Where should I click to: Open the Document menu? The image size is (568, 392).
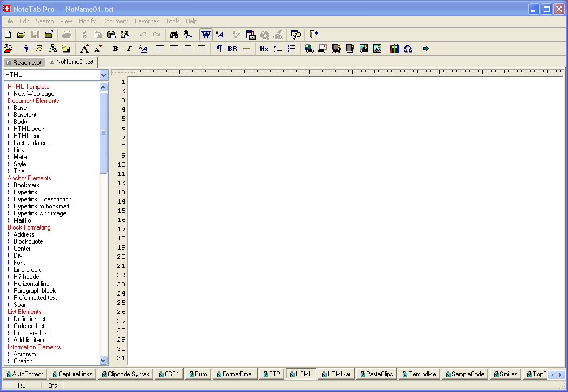[x=115, y=21]
